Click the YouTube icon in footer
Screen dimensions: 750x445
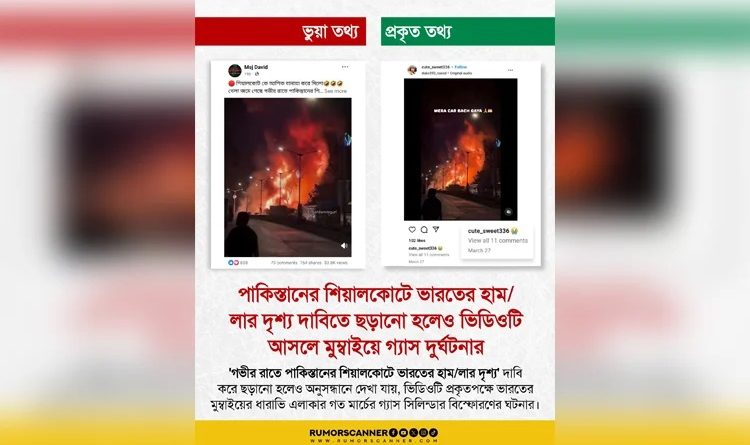(403, 433)
